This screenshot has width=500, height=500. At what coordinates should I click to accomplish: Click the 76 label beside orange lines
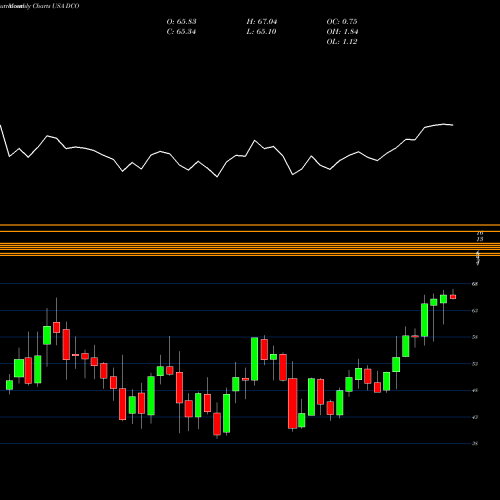click(480, 233)
